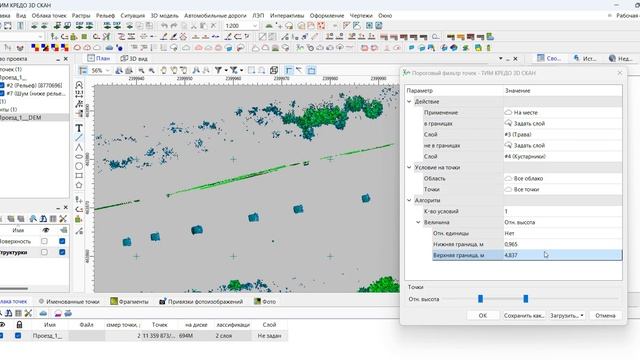Select the rectangle drawing tool
Viewport: 640px width, 360px height.
[79, 176]
